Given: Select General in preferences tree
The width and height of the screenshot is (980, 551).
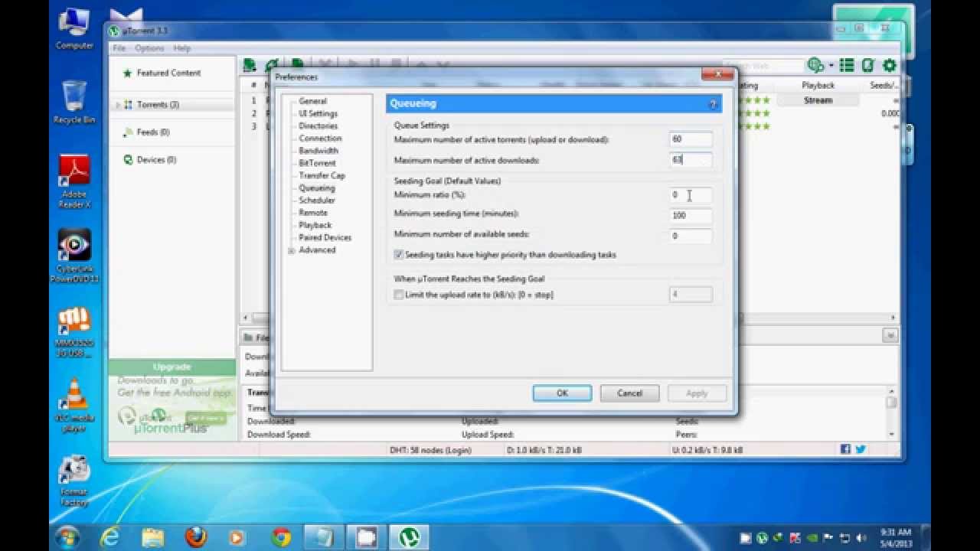Looking at the screenshot, I should (x=312, y=101).
